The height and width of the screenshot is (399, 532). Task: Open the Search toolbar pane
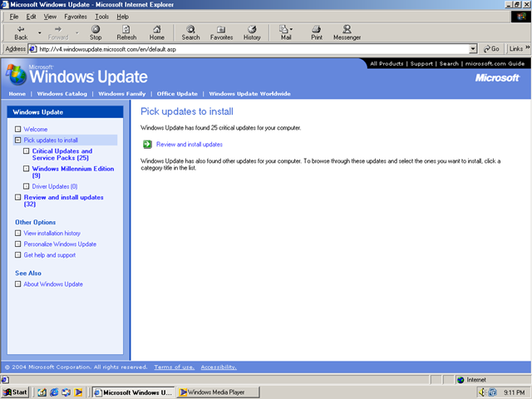click(x=190, y=33)
